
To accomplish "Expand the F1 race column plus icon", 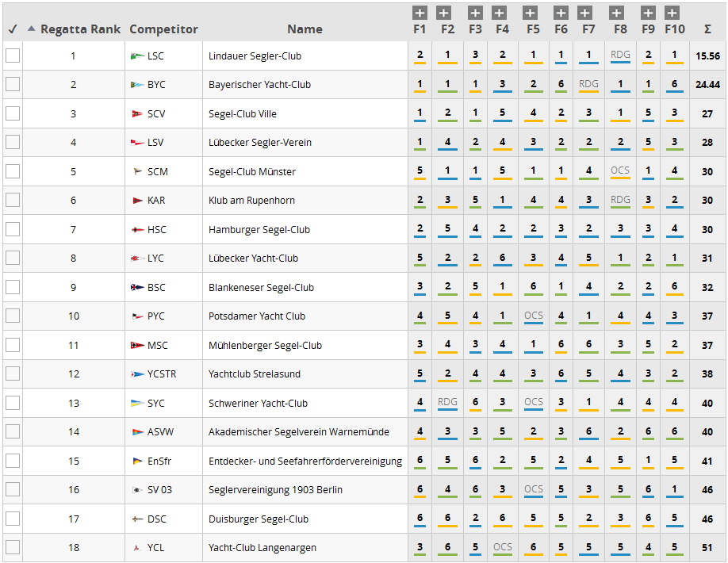I will pos(420,13).
